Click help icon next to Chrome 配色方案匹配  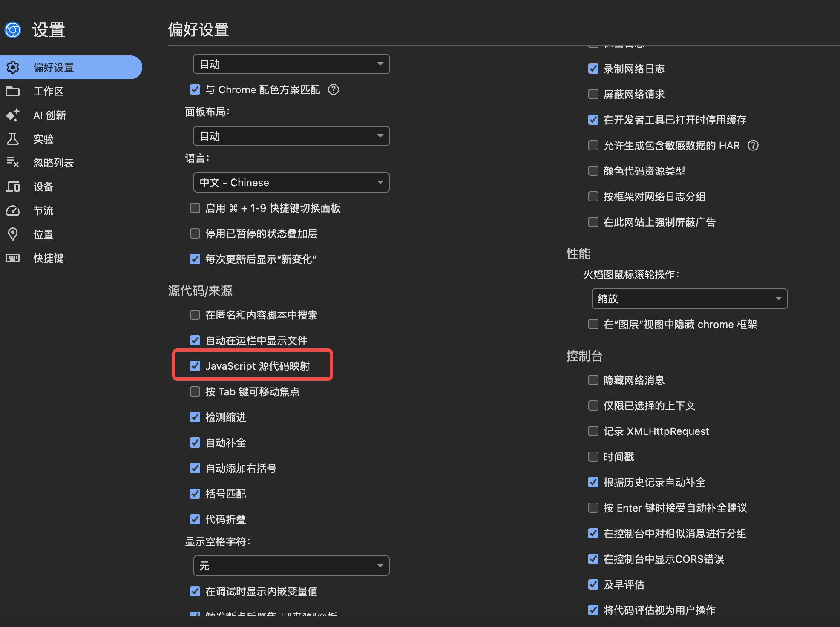coord(334,89)
